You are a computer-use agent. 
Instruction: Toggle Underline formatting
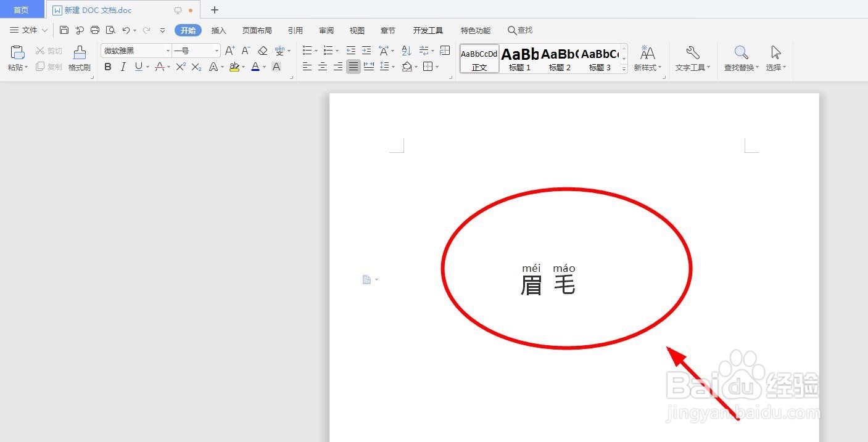coord(139,67)
